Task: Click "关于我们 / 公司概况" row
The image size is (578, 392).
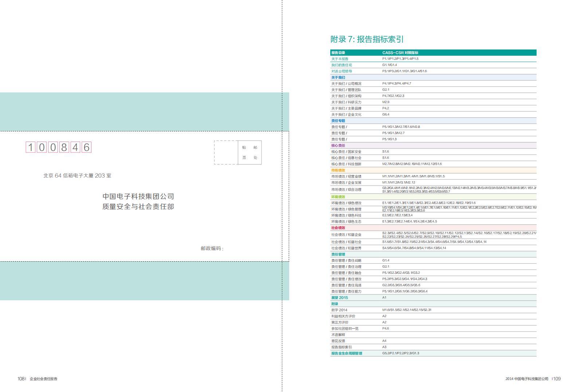Action: pos(433,84)
